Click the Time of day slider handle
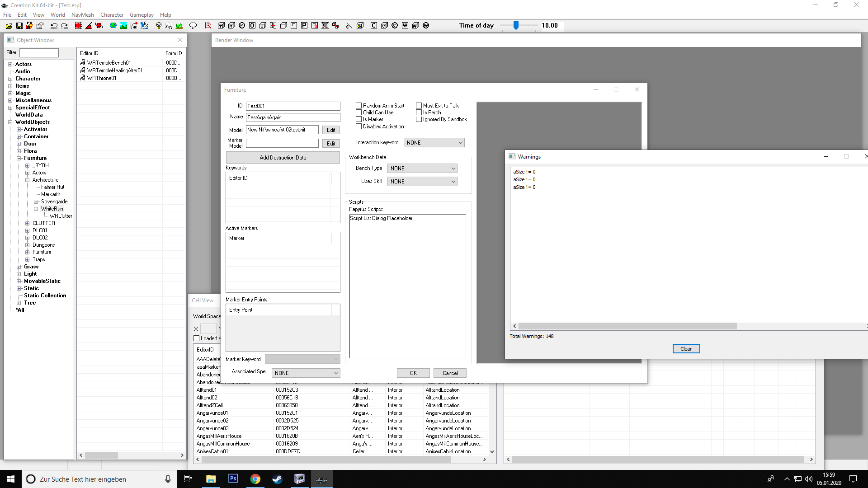 coord(516,26)
